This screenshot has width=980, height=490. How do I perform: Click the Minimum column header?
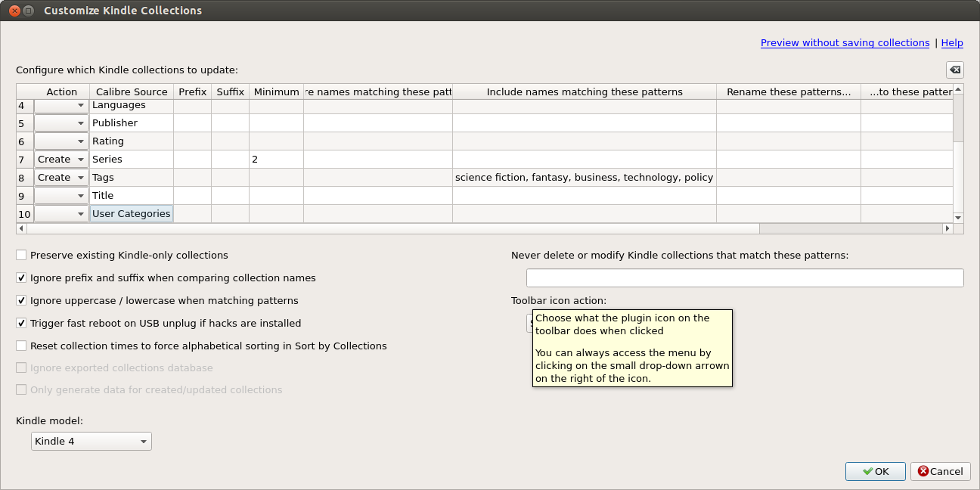click(x=276, y=92)
